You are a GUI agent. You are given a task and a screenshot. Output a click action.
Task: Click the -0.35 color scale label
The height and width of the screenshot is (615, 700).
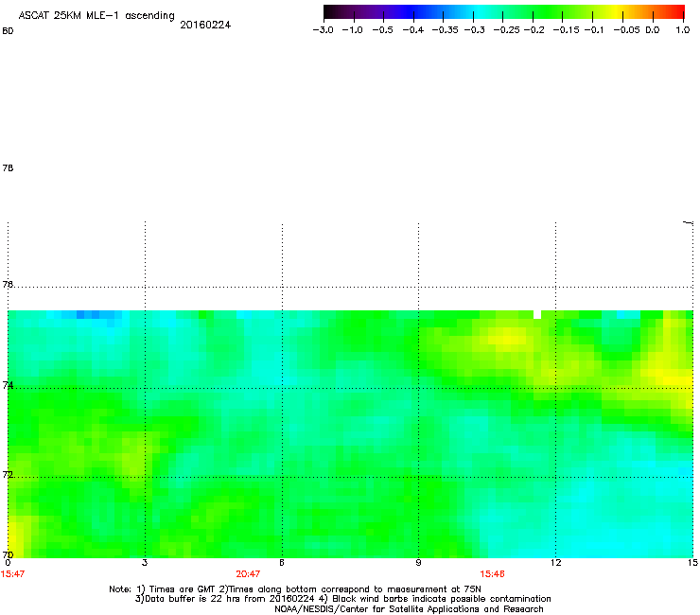point(445,30)
